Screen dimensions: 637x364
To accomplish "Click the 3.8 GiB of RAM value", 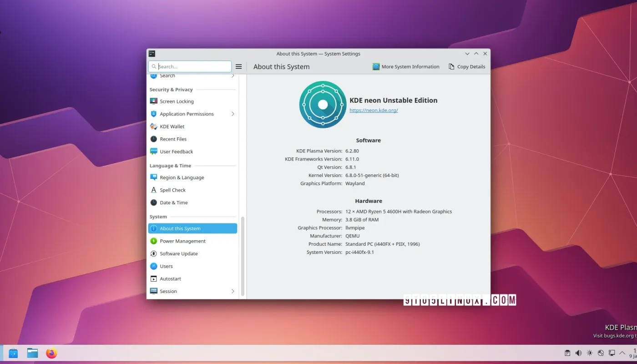I will (x=362, y=220).
